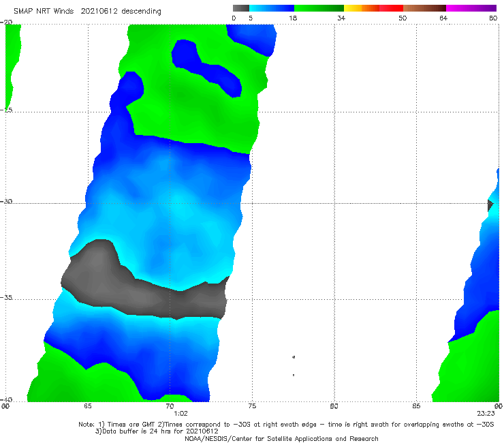This screenshot has height=443, width=504.
Task: Click the '-30' latitude axis label
Action: tap(6, 201)
